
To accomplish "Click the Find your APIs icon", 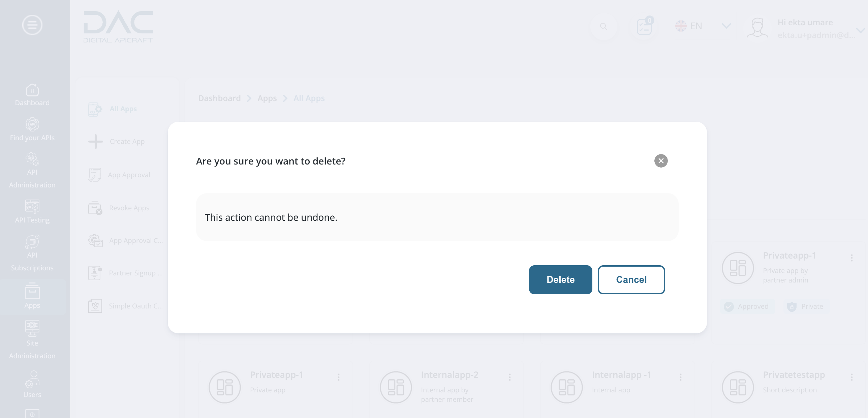I will tap(32, 125).
